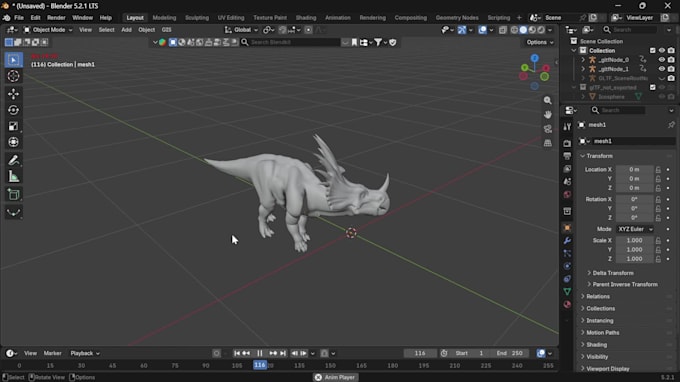Open the Render properties tab
This screenshot has width=680, height=382.
[x=567, y=144]
